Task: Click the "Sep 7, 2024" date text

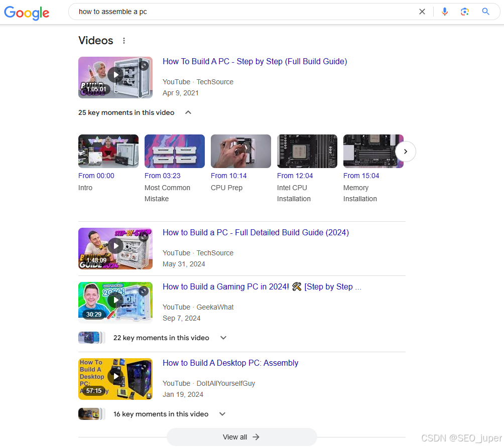Action: pos(182,318)
